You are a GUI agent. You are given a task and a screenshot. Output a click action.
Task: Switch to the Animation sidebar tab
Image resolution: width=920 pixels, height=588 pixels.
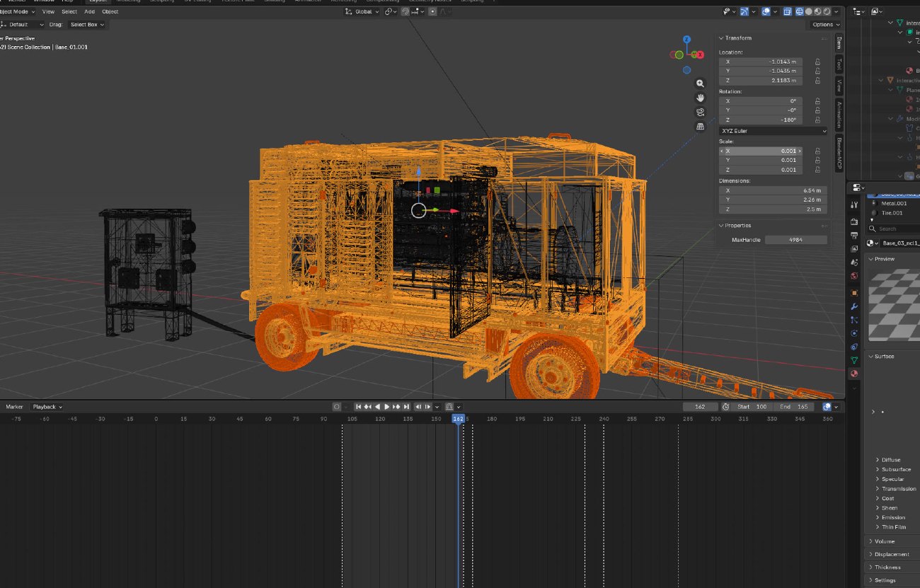coord(839,114)
